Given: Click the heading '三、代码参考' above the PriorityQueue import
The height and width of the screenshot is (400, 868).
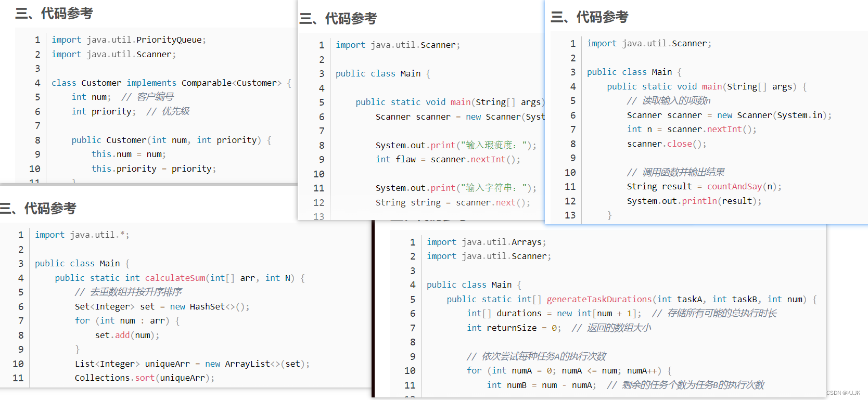Looking at the screenshot, I should pos(54,14).
